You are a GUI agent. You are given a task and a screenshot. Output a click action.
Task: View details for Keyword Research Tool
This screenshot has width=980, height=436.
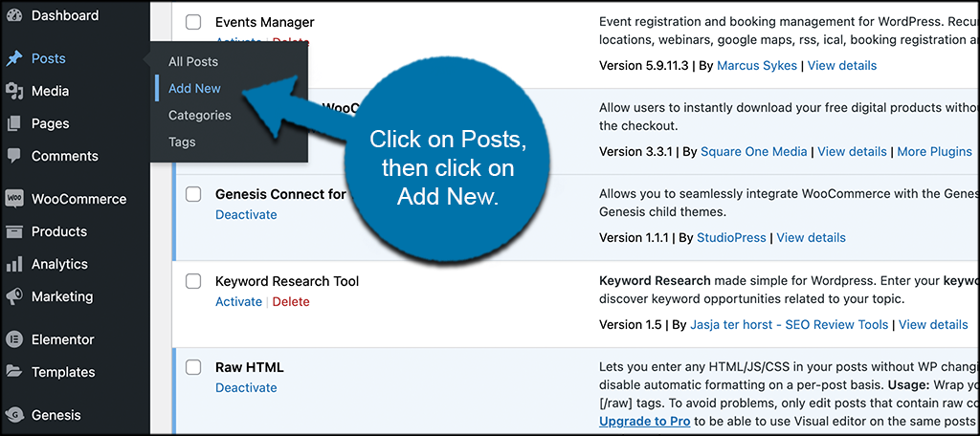[x=933, y=324]
